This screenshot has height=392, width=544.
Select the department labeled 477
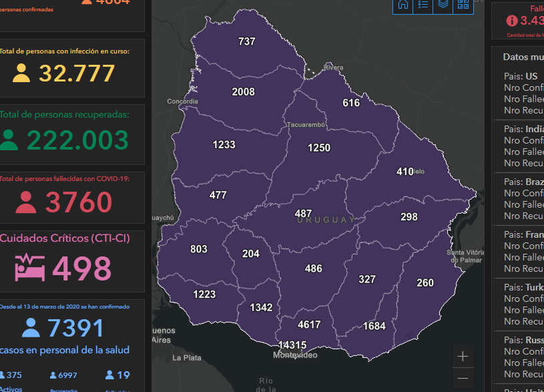(218, 195)
